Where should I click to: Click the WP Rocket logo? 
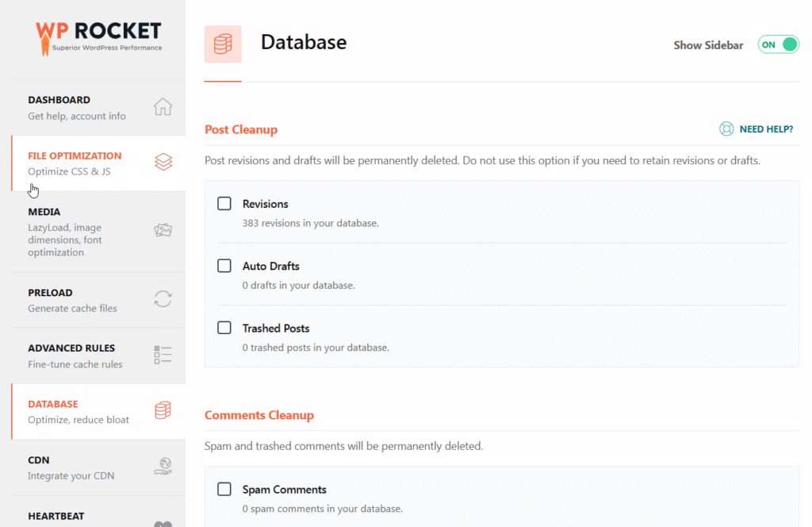(x=98, y=37)
